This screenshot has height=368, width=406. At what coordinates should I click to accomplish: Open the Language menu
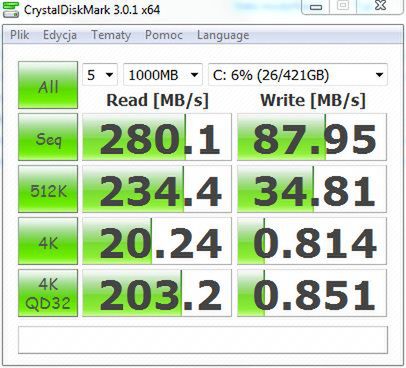click(223, 35)
